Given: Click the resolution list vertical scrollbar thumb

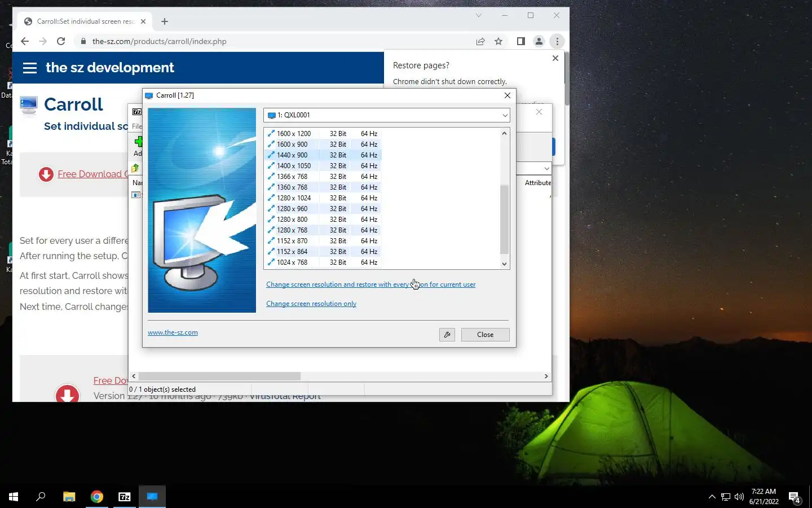Looking at the screenshot, I should pos(504,219).
